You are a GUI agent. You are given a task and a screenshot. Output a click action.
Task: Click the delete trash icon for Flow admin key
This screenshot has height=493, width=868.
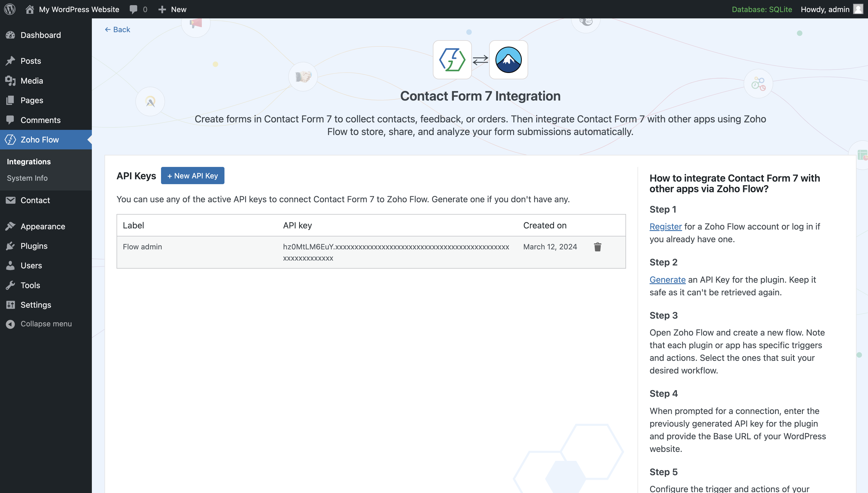597,246
